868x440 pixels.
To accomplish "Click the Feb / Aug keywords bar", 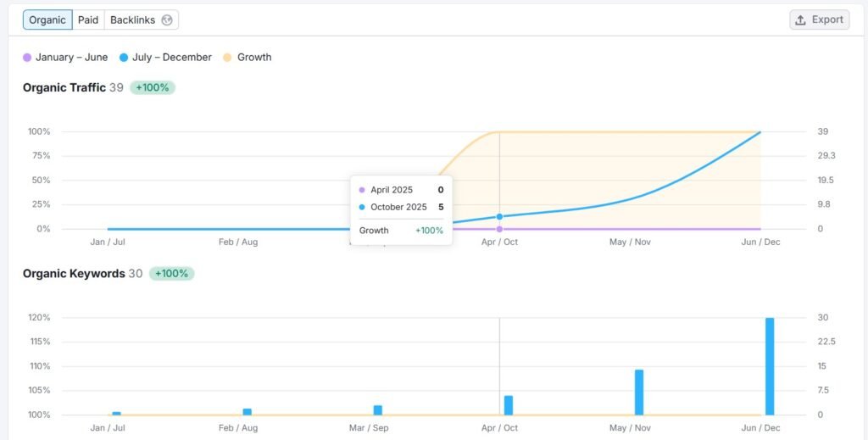I will tap(248, 412).
